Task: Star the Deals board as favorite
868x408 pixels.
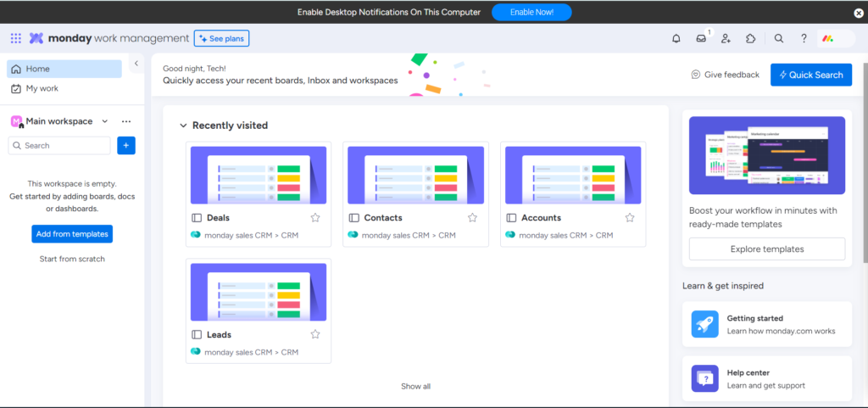Action: [315, 218]
